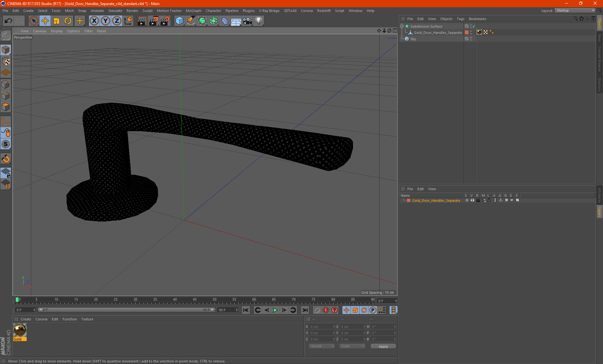Switch coordinate system icon
Screen dimensions: 603x364
point(128,21)
